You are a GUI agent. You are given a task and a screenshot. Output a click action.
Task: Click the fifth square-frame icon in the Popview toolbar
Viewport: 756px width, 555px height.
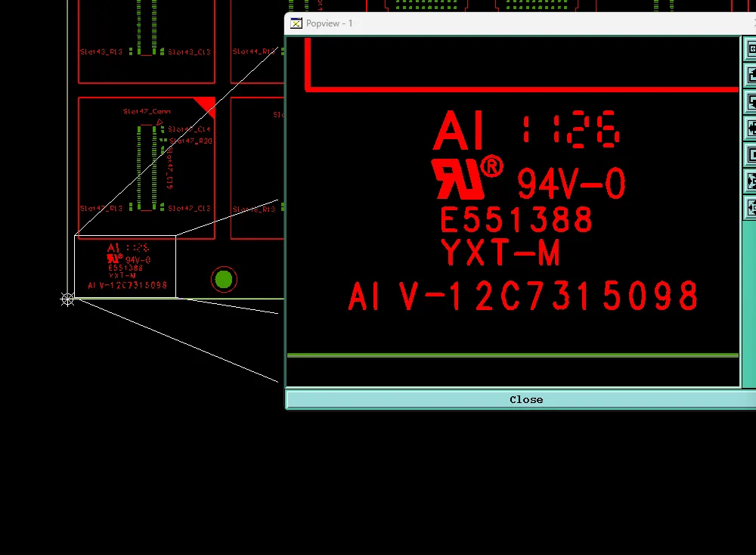coord(751,155)
